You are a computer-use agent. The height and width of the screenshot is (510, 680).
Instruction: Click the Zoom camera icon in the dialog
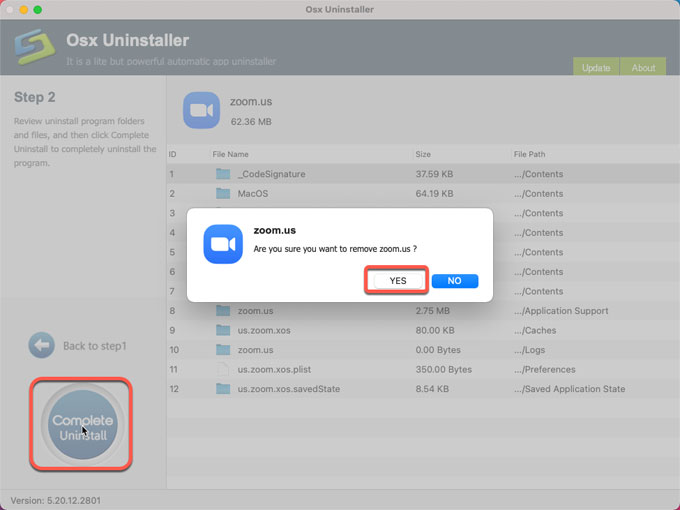click(x=223, y=244)
